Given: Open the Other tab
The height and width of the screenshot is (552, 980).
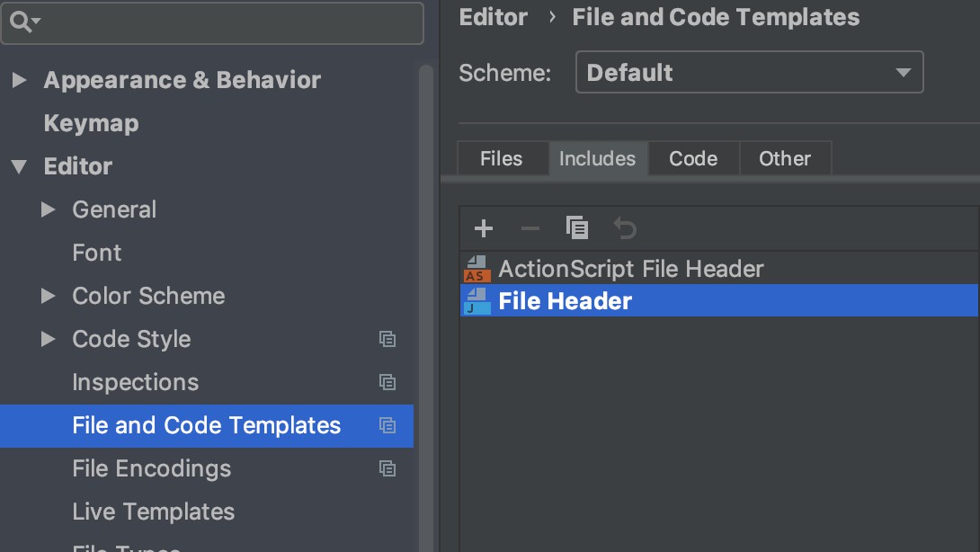Looking at the screenshot, I should click(784, 159).
